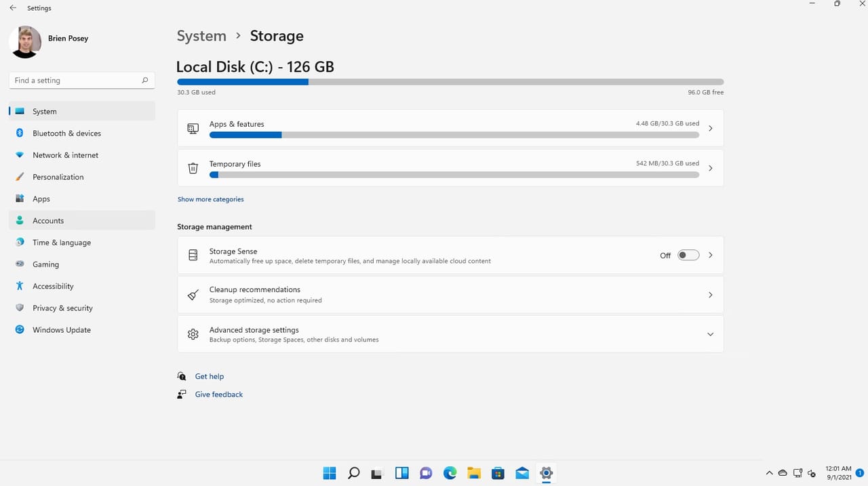This screenshot has height=486, width=868.
Task: Select Network & internet in sidebar
Action: [65, 155]
